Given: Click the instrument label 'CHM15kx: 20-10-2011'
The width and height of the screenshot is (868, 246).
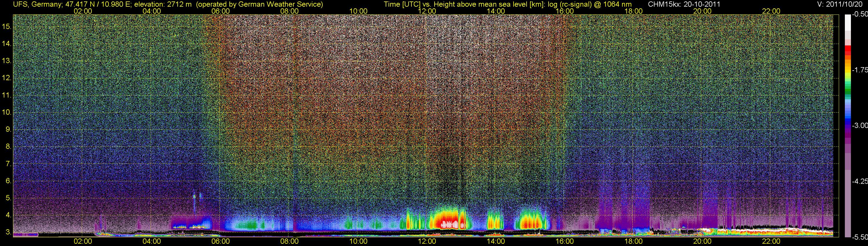Looking at the screenshot, I should click(x=684, y=4).
